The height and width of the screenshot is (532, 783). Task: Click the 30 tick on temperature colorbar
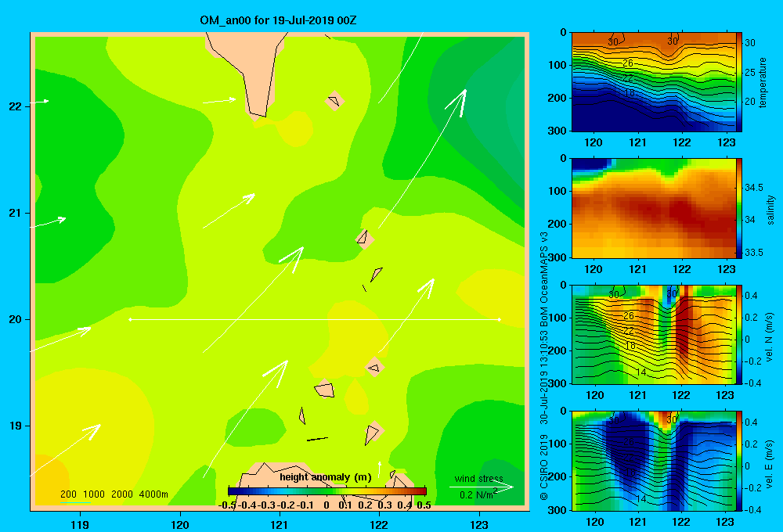(750, 43)
